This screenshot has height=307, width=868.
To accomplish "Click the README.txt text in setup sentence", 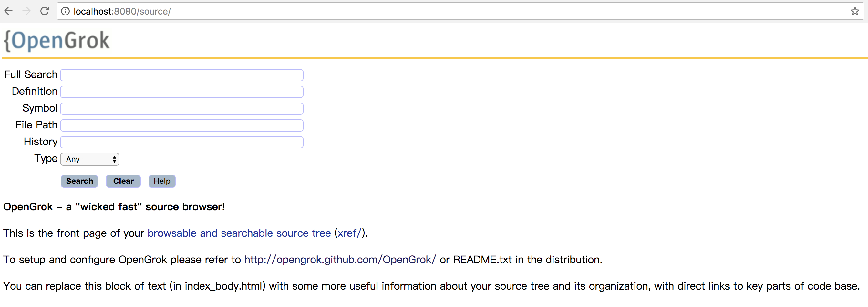I will [482, 260].
